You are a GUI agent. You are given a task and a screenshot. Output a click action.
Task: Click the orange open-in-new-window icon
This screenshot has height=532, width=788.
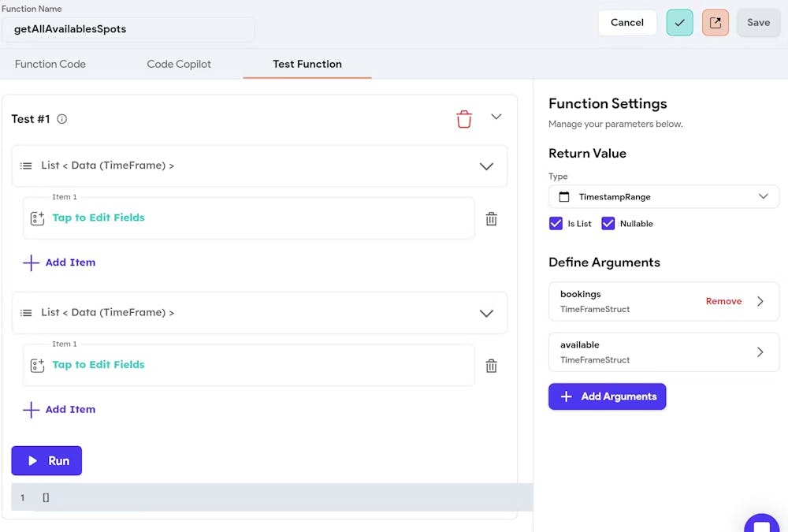(717, 22)
